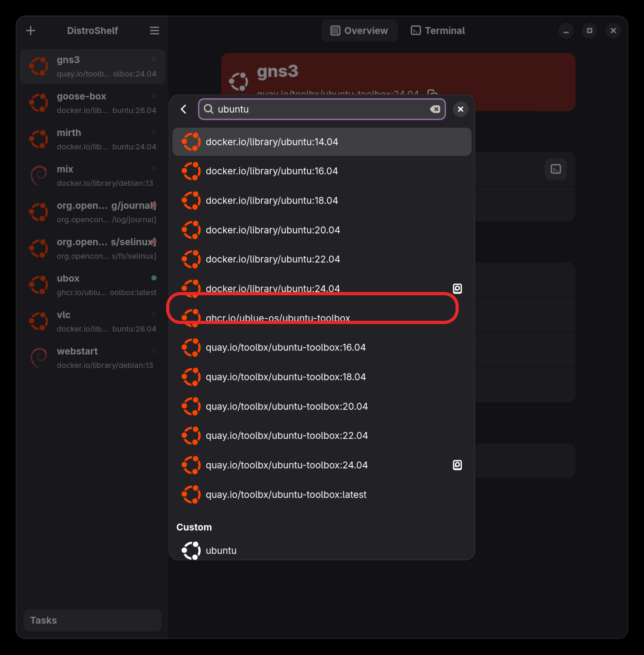Select the mirth container

pos(93,139)
